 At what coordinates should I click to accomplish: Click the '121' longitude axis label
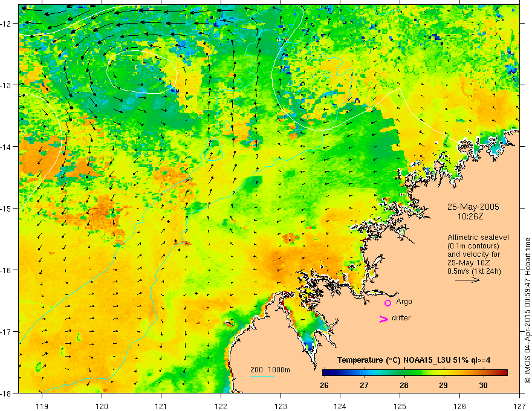161,406
